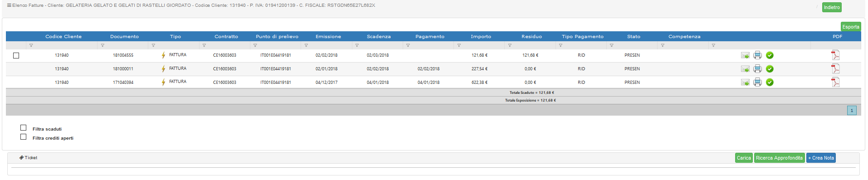Print invoice 171040394 via printer icon
Viewport: 868px width, 180px height.
coord(757,82)
